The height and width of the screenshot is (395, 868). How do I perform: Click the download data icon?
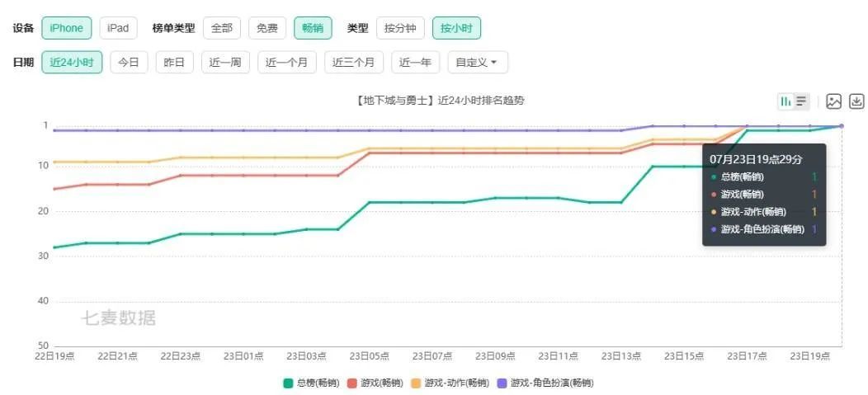tap(856, 101)
